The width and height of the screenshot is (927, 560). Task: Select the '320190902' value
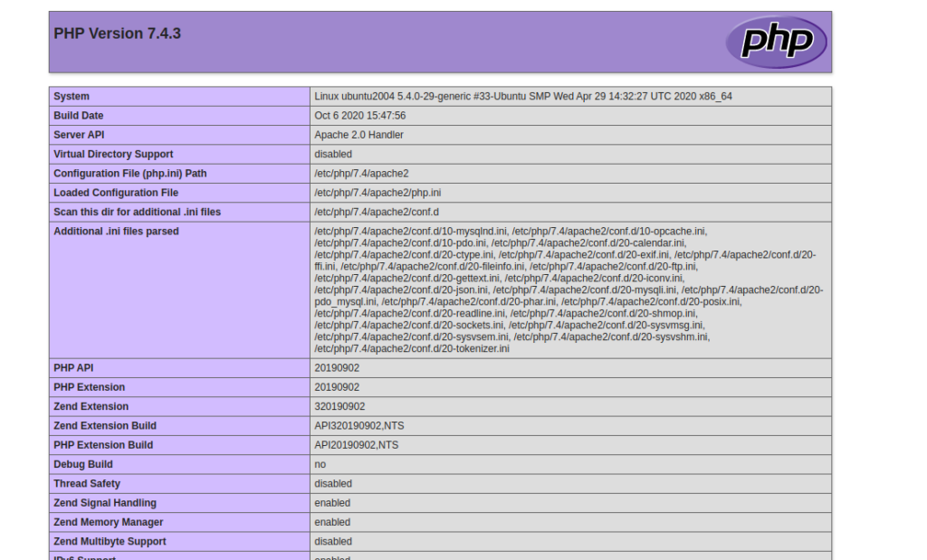pyautogui.click(x=340, y=406)
